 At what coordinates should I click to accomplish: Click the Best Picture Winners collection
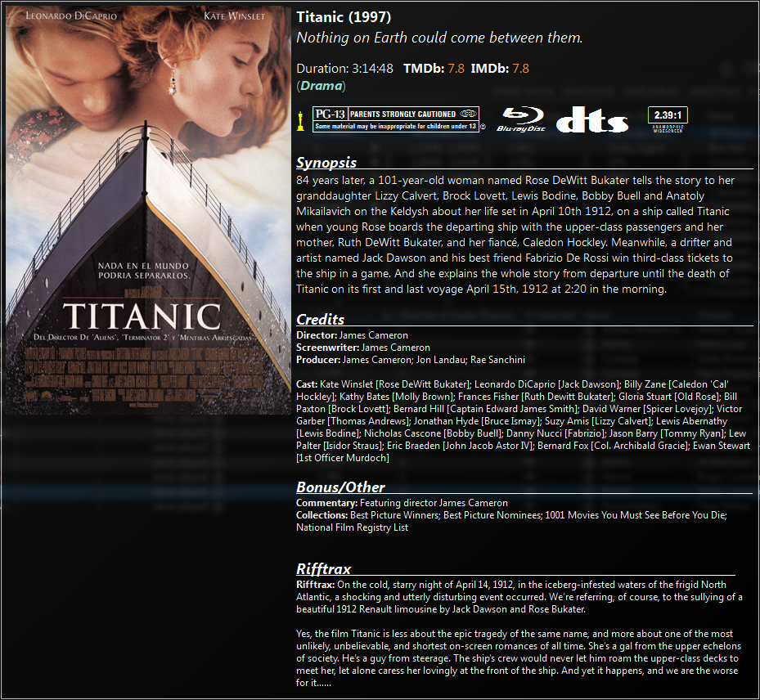click(393, 515)
